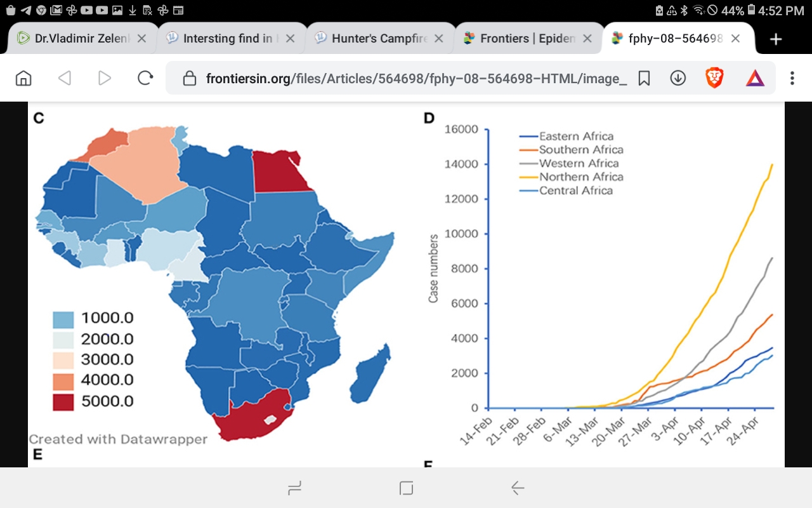The image size is (812, 508).
Task: Click the 1000.0 legend color swatch
Action: [63, 319]
